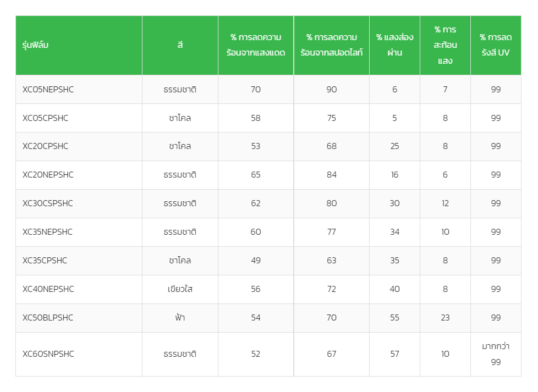The width and height of the screenshot is (538, 392).
Task: Click the สี column header
Action: point(180,45)
